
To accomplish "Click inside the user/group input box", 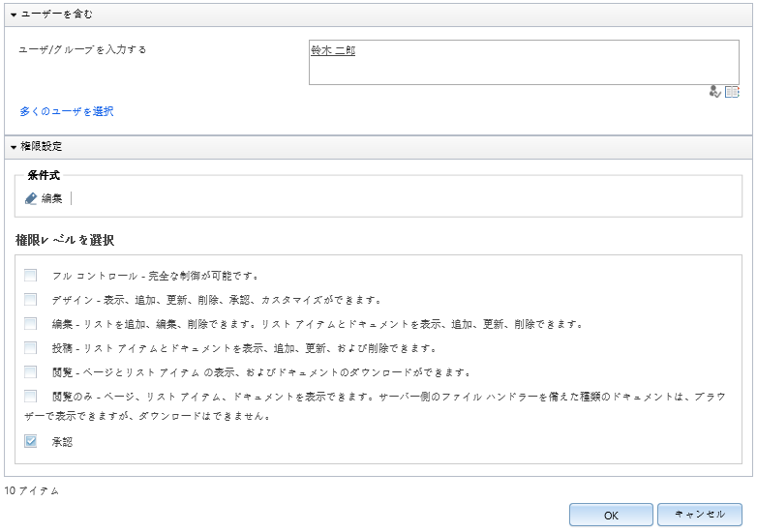I will pos(524,62).
